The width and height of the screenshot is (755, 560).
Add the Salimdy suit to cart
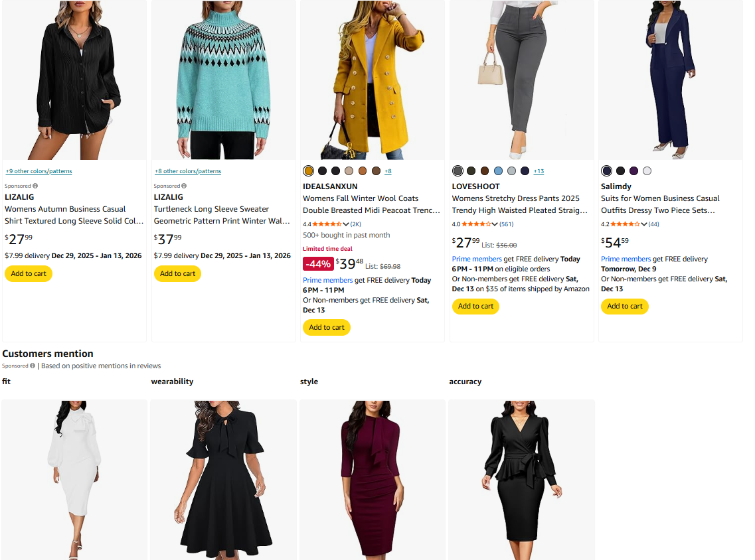625,306
